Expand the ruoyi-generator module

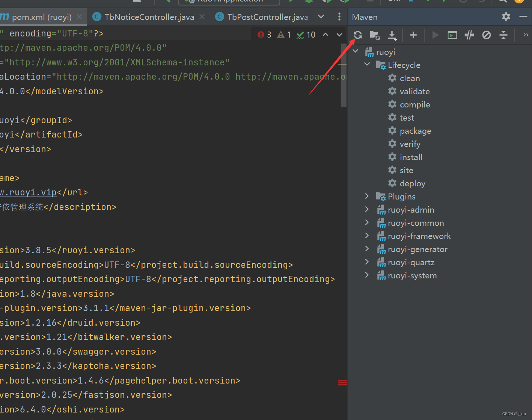[367, 248]
